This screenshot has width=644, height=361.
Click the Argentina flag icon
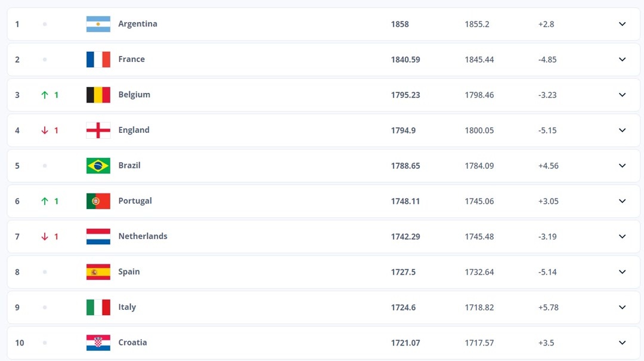click(98, 24)
